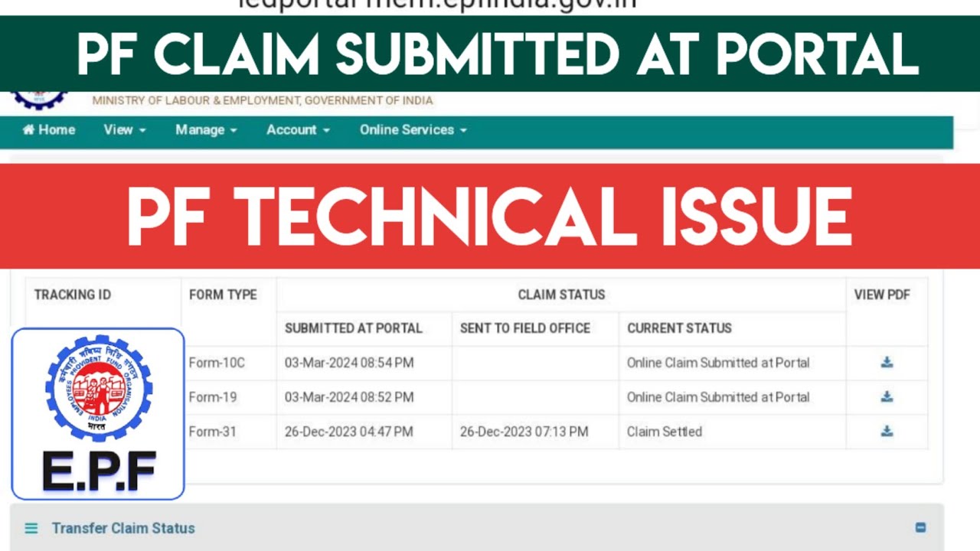Viewport: 980px width, 551px height.
Task: Click the 26-Dec-2023 07:13 PM field office time
Action: [x=524, y=432]
